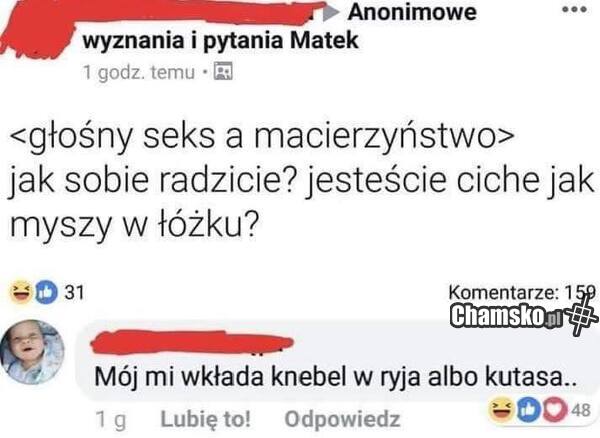Click the laughing reaction emoji on post
This screenshot has width=600, height=438.
click(21, 292)
